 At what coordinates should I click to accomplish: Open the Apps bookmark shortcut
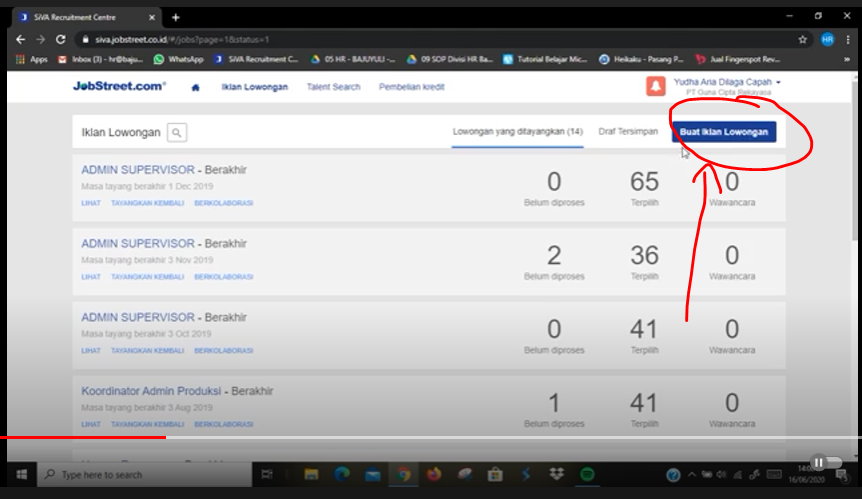pos(32,59)
